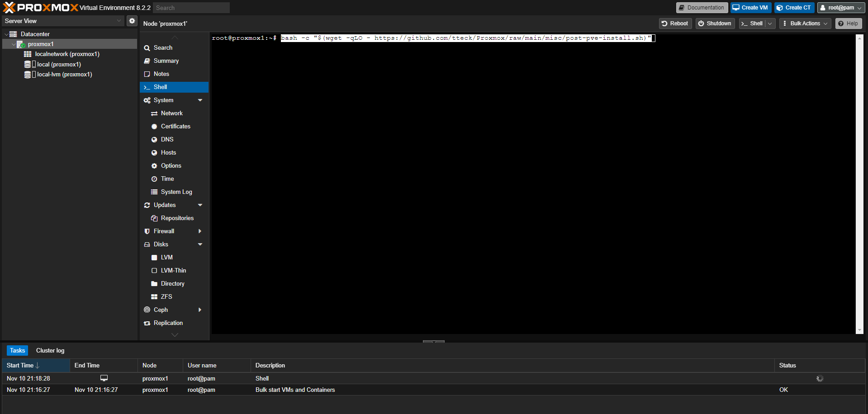868x414 pixels.
Task: Open the root@pam user menu
Action: click(x=841, y=8)
